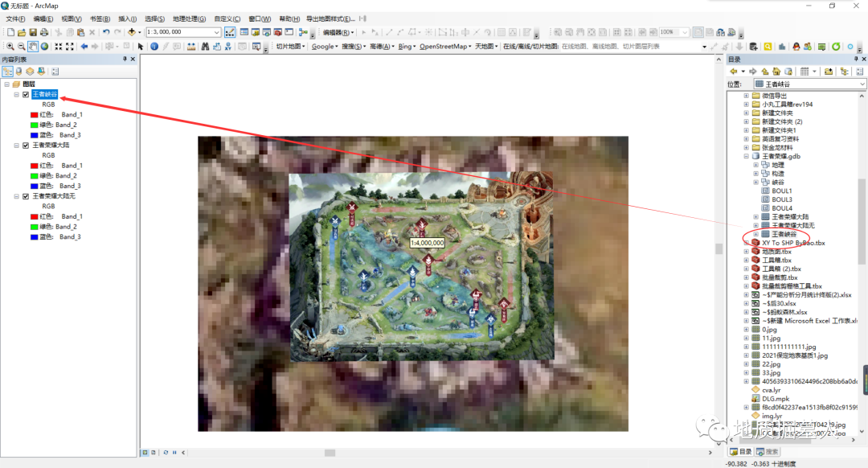The width and height of the screenshot is (868, 468).
Task: Open the 地理处理(G) menu
Action: click(x=190, y=18)
